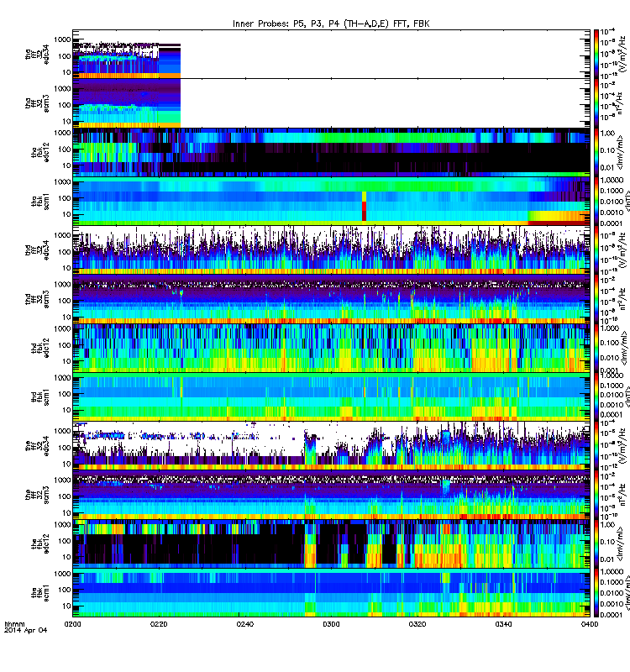Click the color bar of thd fbk edc12 panel
Image resolution: width=630 pixels, height=672 pixels.
[596, 348]
